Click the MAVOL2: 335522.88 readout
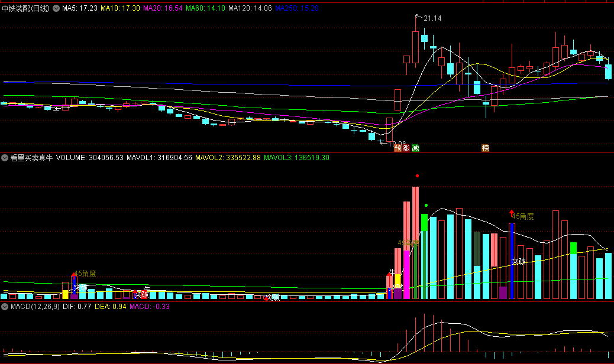The height and width of the screenshot is (364, 614). click(x=228, y=158)
